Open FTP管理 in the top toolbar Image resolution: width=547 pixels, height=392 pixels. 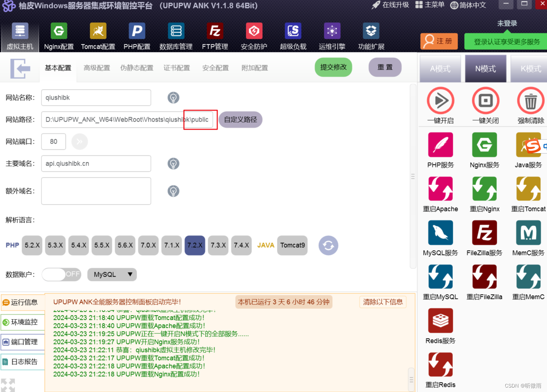(x=215, y=36)
